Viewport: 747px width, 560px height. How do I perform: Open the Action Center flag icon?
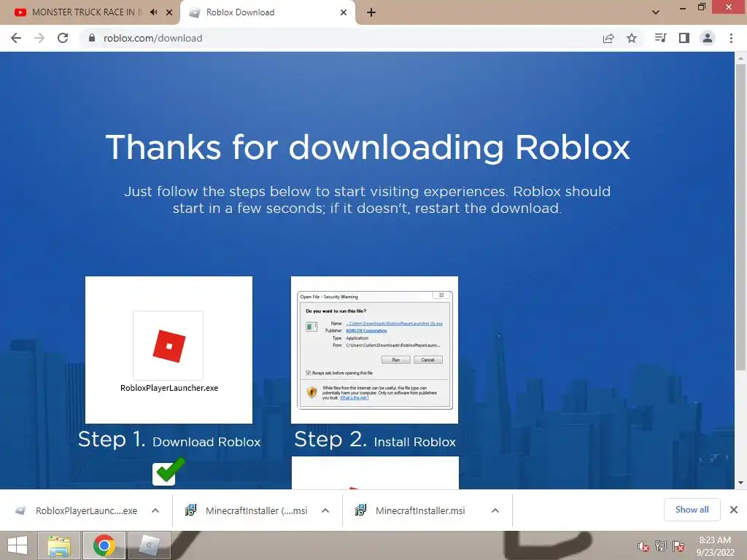pyautogui.click(x=678, y=546)
